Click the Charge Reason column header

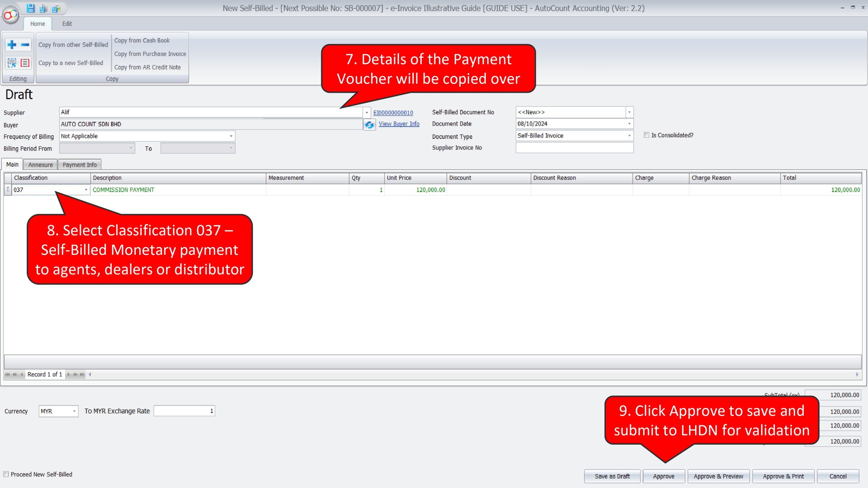[x=734, y=178]
